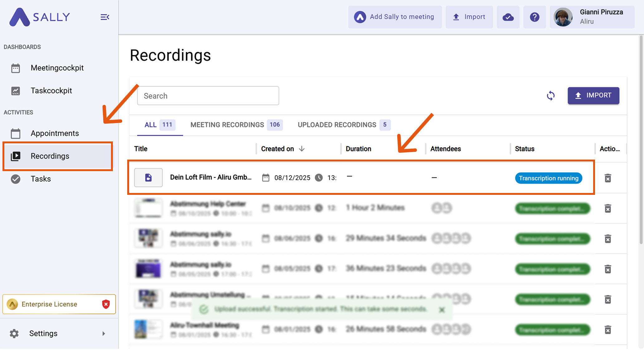Screen dimensions: 644x351
Task: Delete Dein Loft Film recording
Action: click(x=608, y=178)
